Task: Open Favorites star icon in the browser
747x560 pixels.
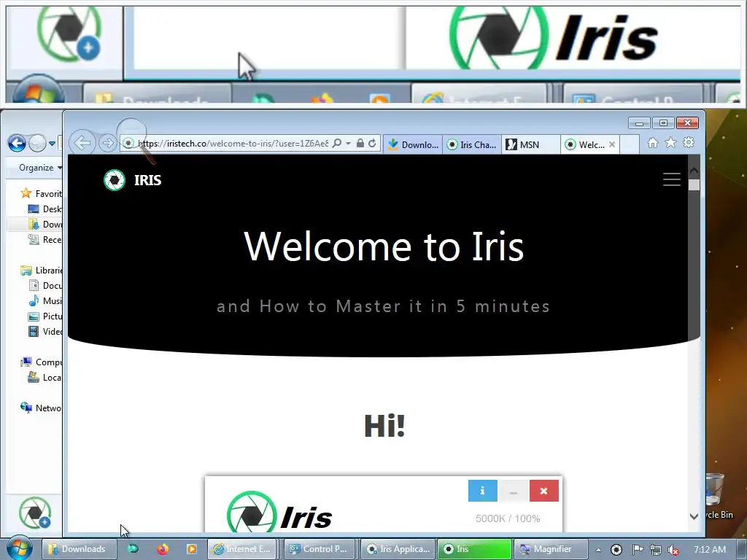Action: click(x=670, y=142)
